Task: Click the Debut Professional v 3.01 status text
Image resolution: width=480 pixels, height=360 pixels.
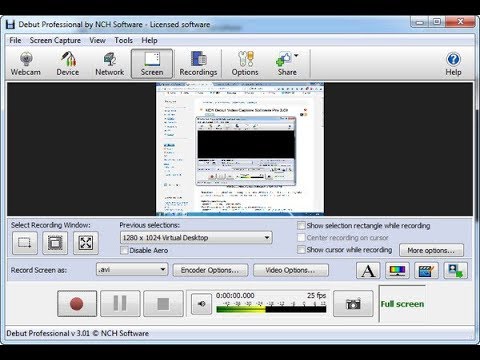Action: coord(78,333)
